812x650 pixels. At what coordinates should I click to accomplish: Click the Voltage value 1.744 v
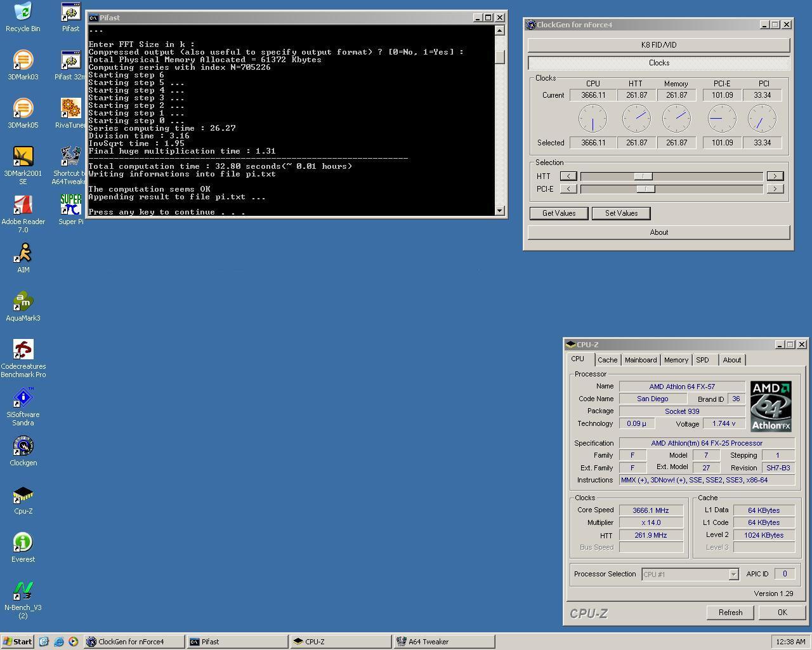pyautogui.click(x=724, y=423)
